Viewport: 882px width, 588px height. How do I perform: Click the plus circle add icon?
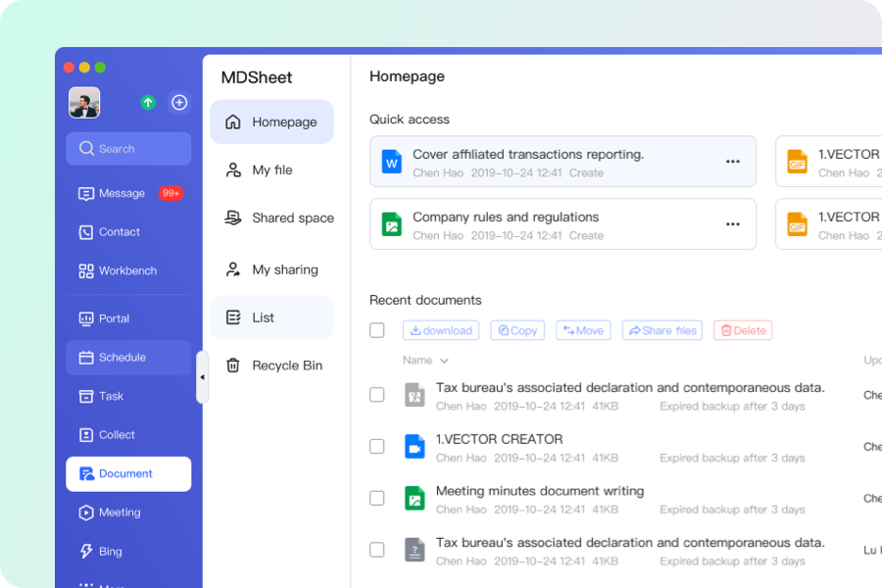coord(179,102)
